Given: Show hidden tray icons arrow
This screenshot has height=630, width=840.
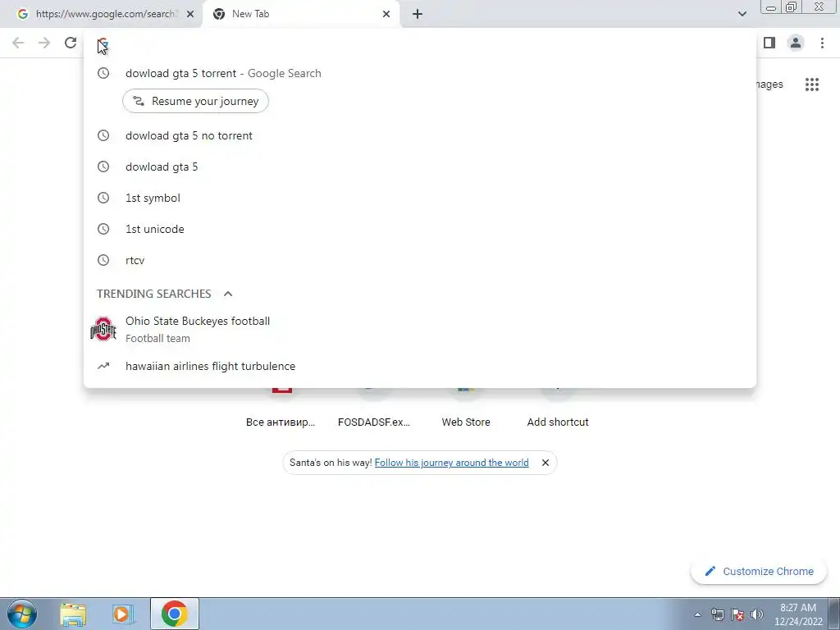Looking at the screenshot, I should tap(697, 614).
